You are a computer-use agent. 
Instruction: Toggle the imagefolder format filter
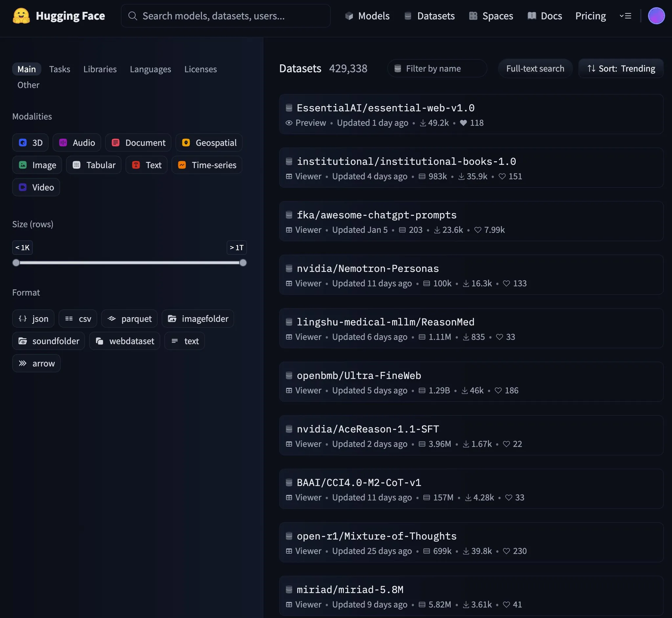(198, 319)
